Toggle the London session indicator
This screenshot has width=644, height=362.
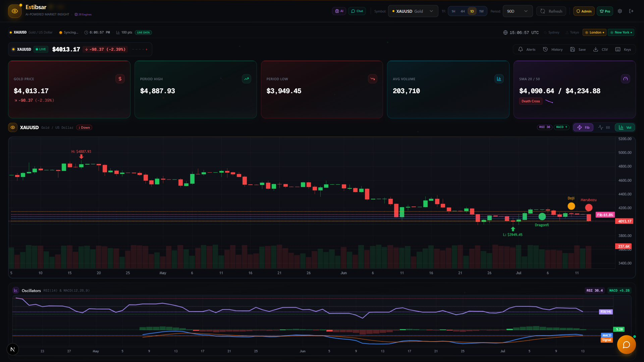(x=594, y=33)
